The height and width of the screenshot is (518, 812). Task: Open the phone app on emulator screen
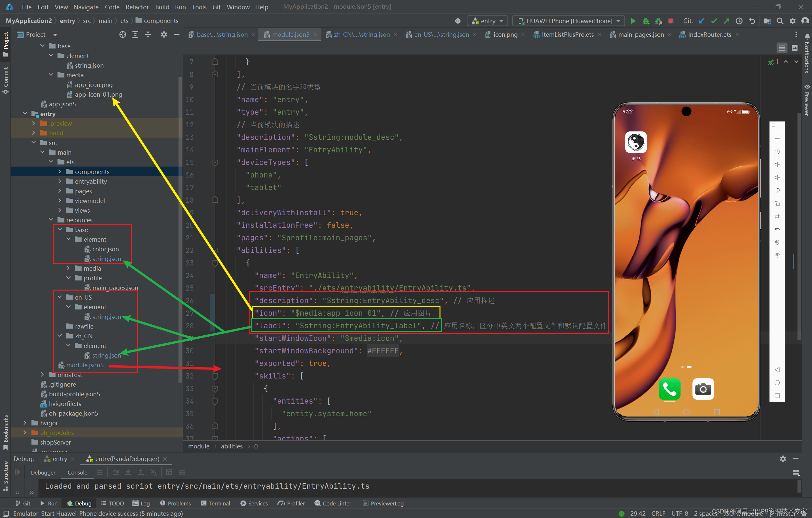coord(669,388)
